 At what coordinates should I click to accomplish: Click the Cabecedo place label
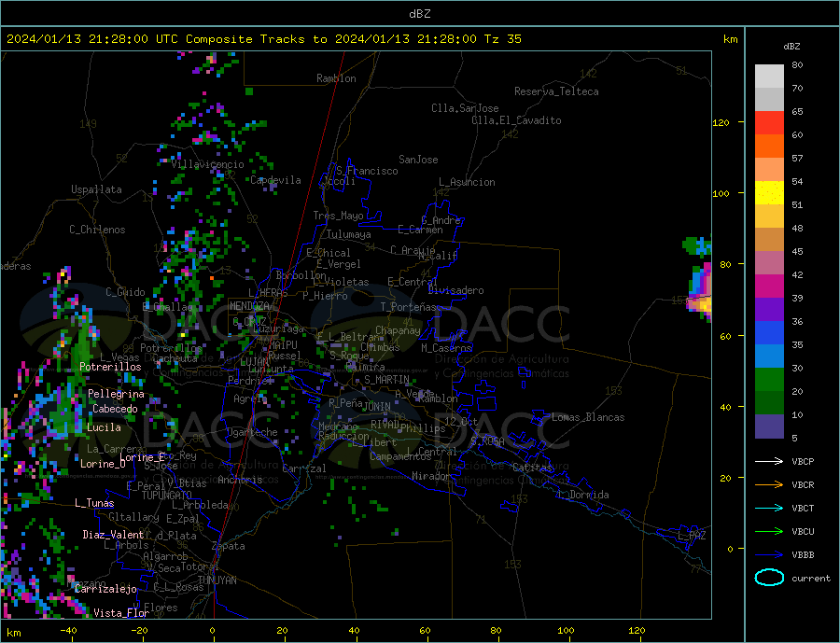pos(115,409)
